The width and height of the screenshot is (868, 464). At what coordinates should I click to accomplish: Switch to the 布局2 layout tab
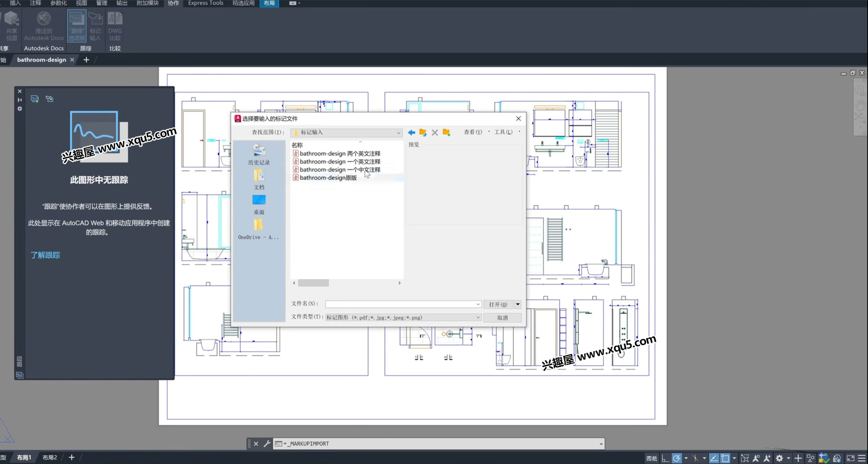pos(50,457)
